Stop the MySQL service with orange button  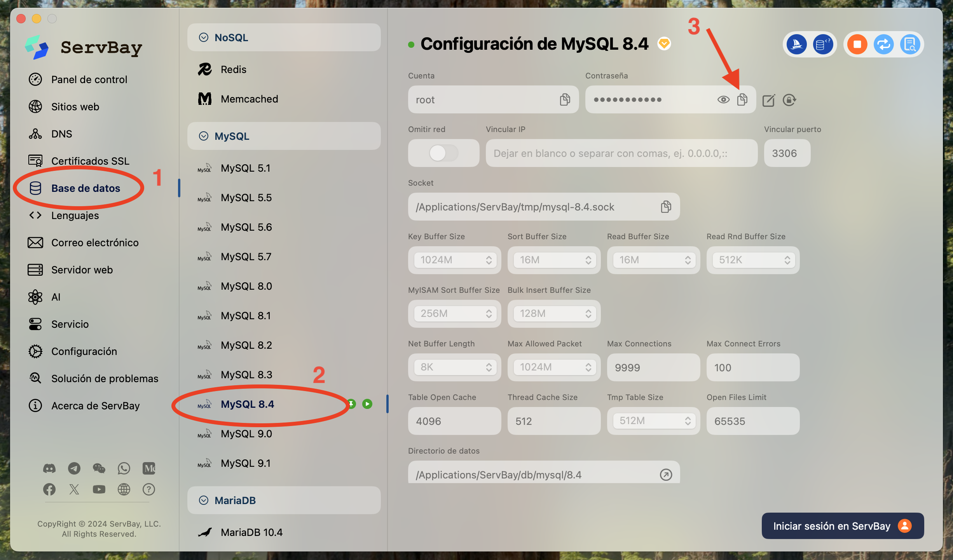(857, 44)
